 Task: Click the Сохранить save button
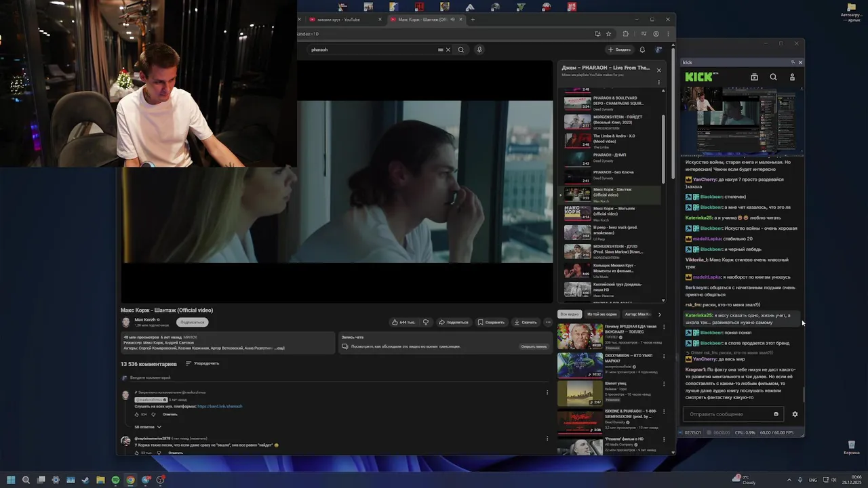(x=491, y=322)
